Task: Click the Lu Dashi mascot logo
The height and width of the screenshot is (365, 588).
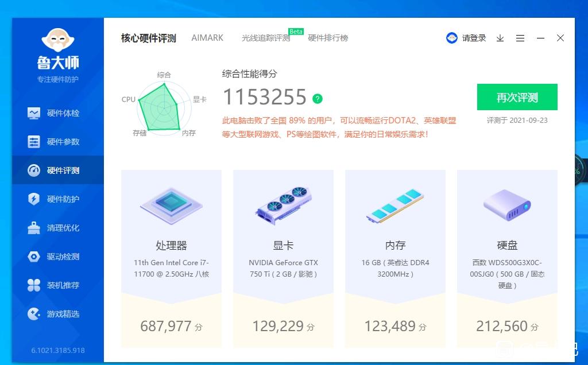Action: click(x=58, y=40)
